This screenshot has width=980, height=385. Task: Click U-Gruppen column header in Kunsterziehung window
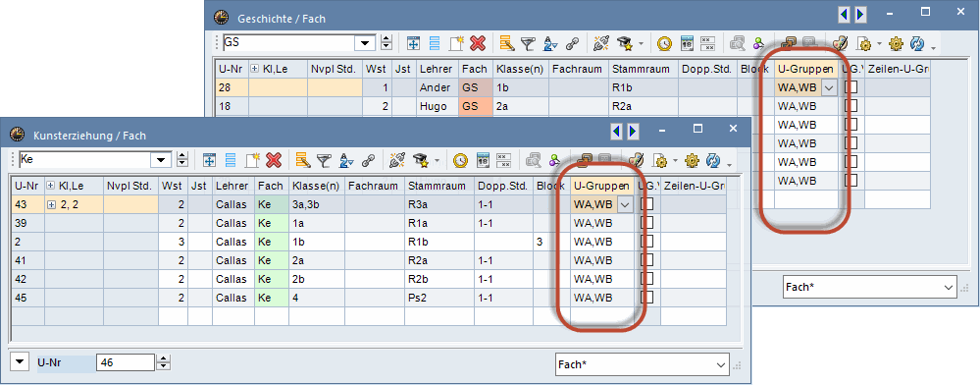(601, 186)
